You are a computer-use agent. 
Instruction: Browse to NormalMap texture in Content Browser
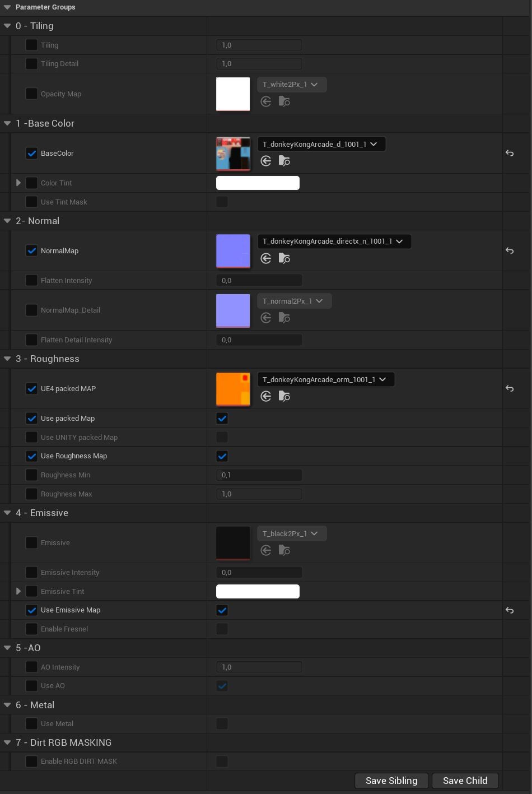click(x=284, y=258)
